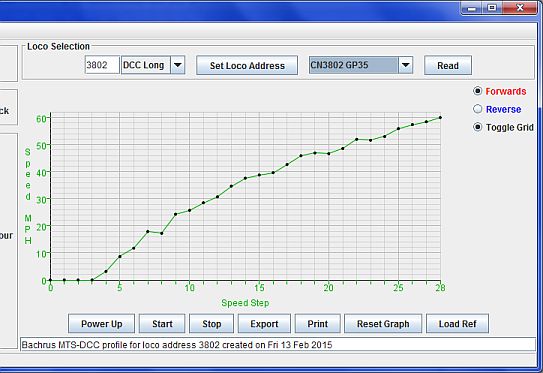Maximize the window using the title bar icon
Image resolution: width=543 pixels, height=373 pixels.
(492, 8)
